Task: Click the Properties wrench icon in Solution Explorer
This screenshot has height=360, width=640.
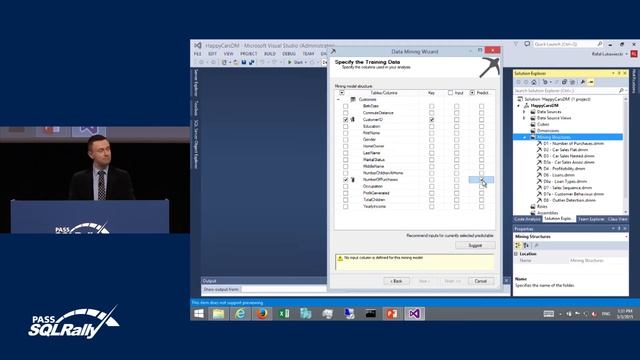Action: [x=582, y=82]
